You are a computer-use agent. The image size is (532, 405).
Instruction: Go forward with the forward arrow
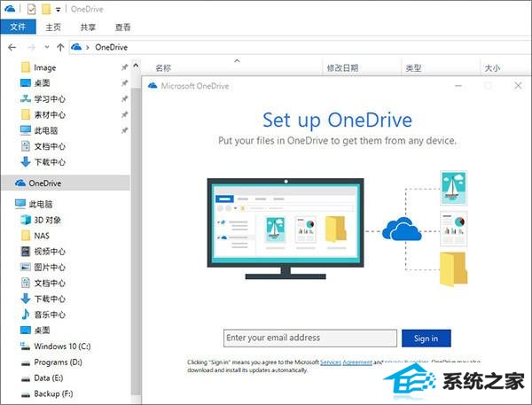pyautogui.click(x=32, y=48)
